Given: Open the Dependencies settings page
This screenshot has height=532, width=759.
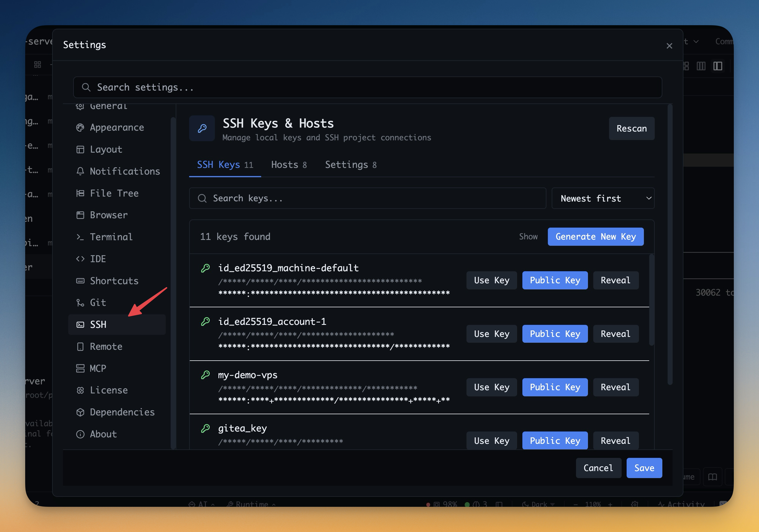Looking at the screenshot, I should [122, 412].
